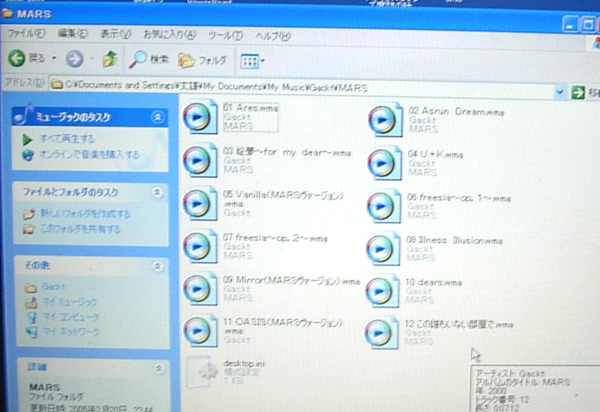Viewport: 600px width, 412px height.
Task: Open the お気に入り(A) menu
Action: point(169,35)
